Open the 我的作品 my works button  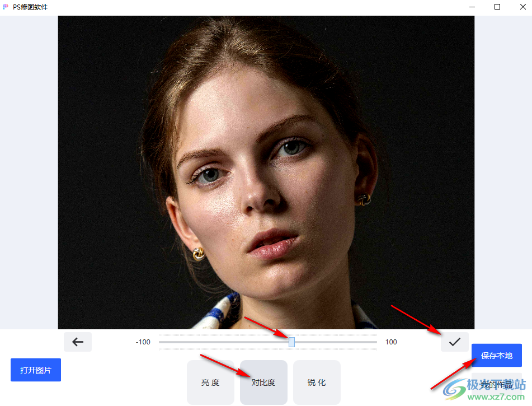point(497,385)
